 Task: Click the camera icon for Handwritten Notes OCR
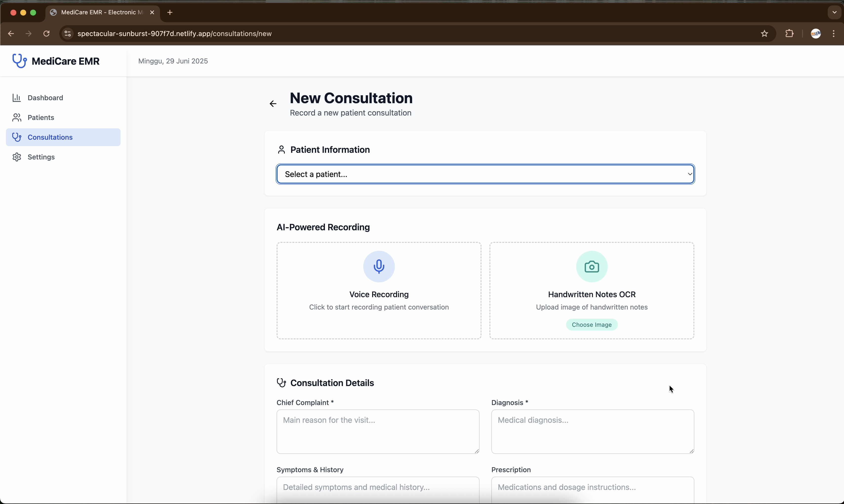[591, 266]
